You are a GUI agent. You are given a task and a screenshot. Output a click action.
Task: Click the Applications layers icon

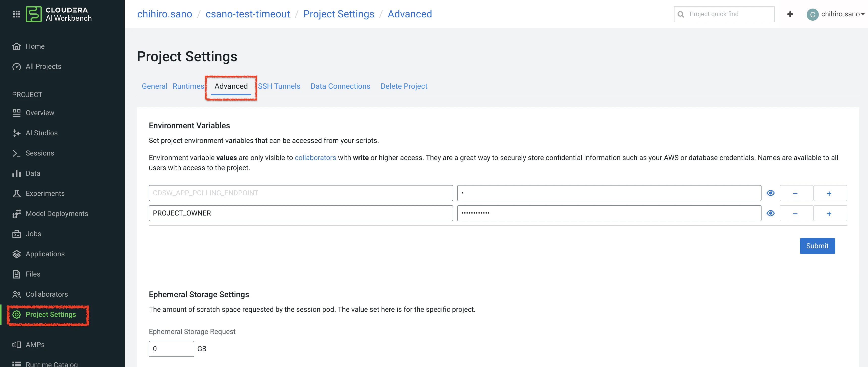tap(16, 254)
